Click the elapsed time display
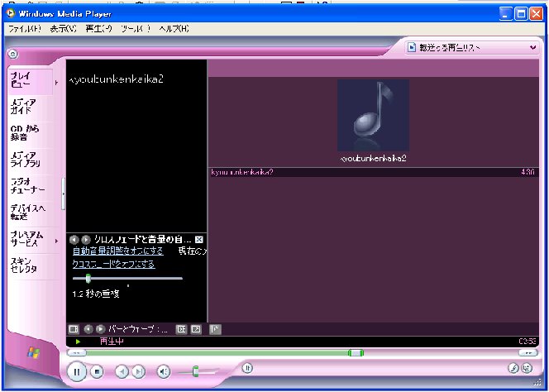Screen dimensions: 549x392 coord(527,342)
